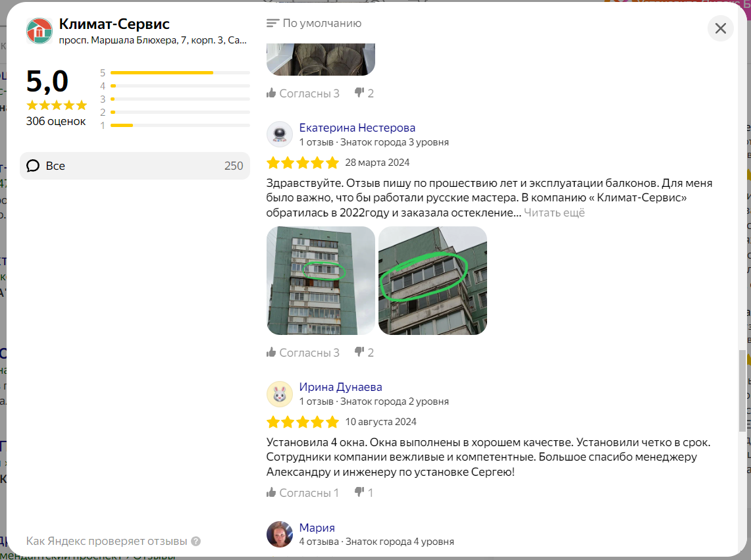This screenshot has height=560, width=751.
Task: Click thumbs up on Irina Dunaeva's review
Action: coord(302,492)
